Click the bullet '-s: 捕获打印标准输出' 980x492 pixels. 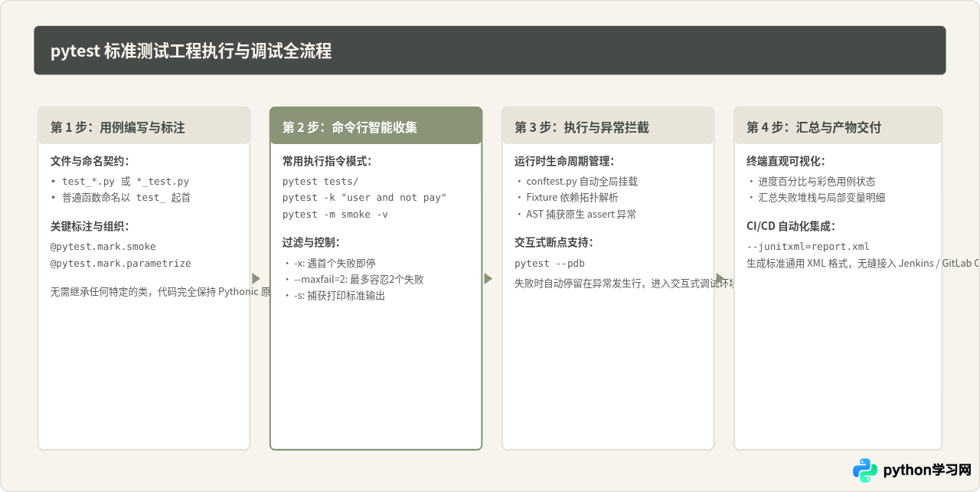tap(334, 295)
